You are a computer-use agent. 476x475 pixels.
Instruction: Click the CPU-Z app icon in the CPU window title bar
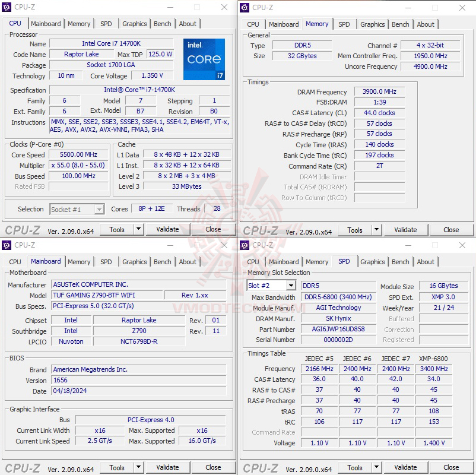(7, 7)
